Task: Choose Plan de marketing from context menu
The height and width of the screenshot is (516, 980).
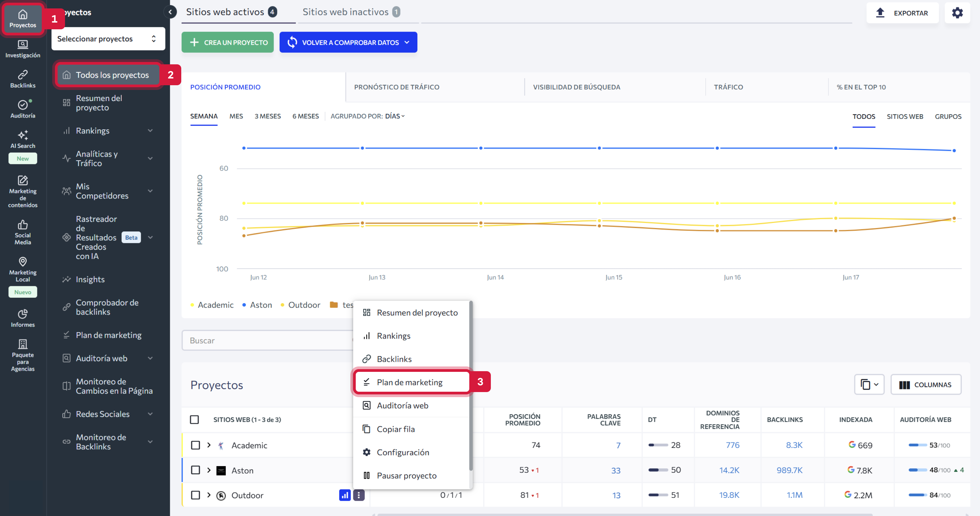Action: [409, 382]
